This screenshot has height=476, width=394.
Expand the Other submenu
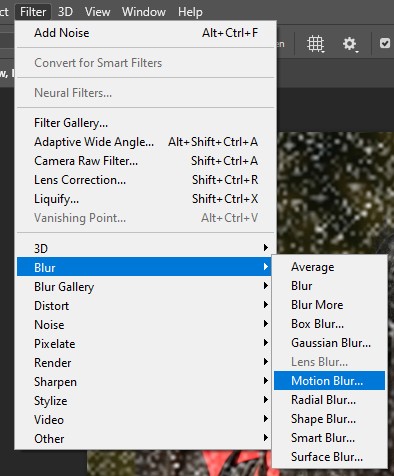click(x=144, y=439)
